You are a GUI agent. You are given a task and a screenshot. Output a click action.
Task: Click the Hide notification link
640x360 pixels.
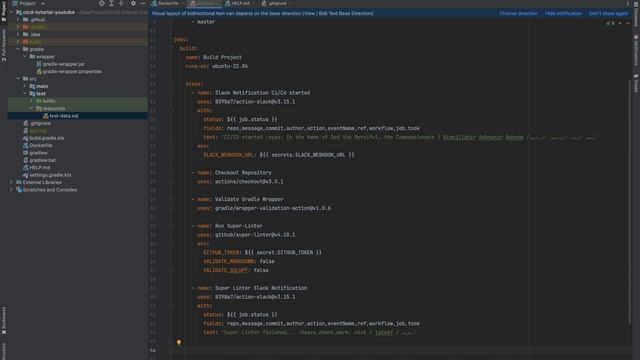(x=563, y=13)
